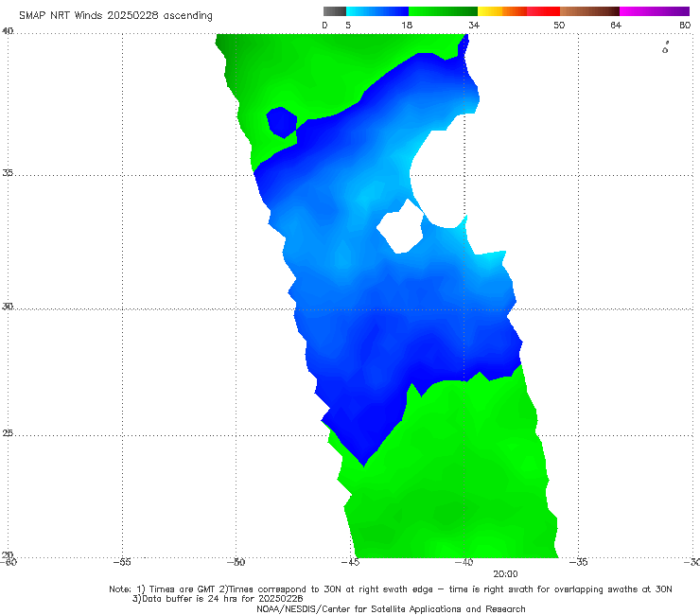Click the gray 0-5 segment of the color bar

(334, 11)
